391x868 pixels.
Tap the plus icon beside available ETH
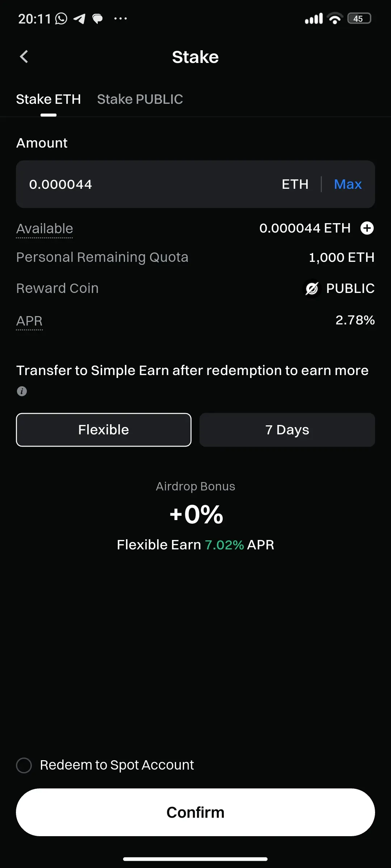[x=367, y=228]
